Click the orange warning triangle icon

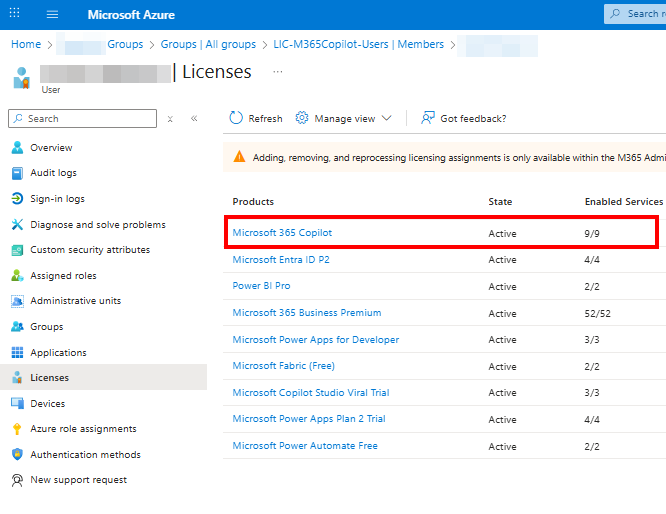point(240,157)
